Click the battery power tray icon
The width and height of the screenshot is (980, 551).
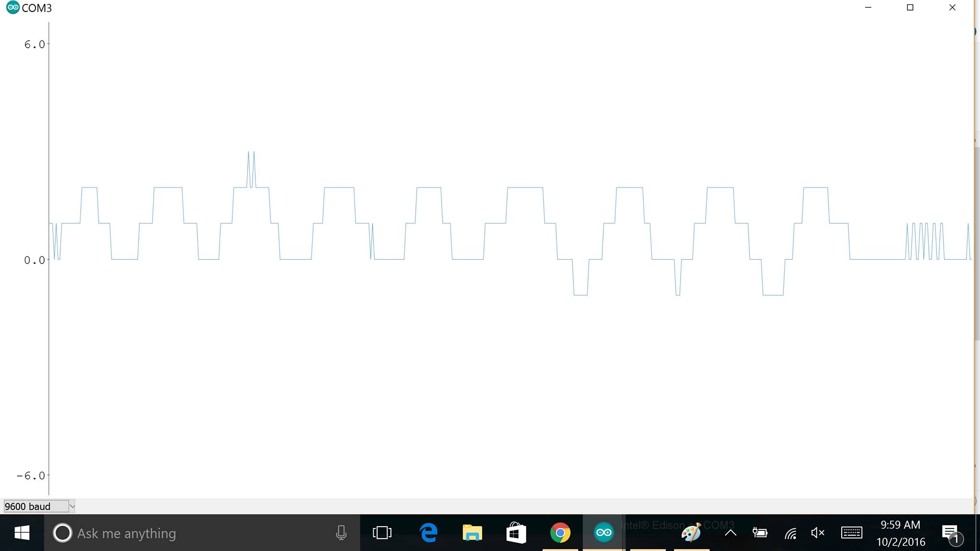click(759, 533)
